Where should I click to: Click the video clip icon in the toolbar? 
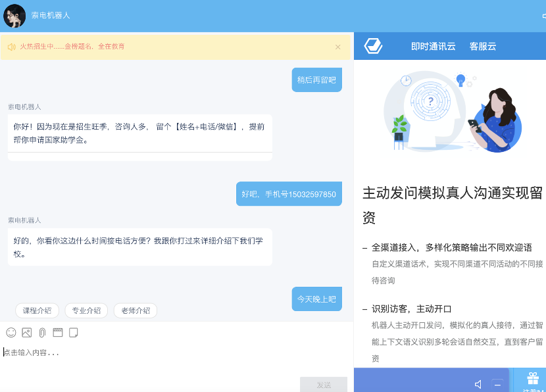click(58, 333)
